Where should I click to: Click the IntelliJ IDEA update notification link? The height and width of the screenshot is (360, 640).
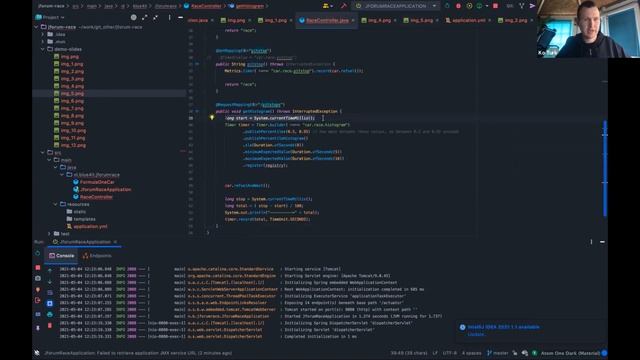pos(476,334)
